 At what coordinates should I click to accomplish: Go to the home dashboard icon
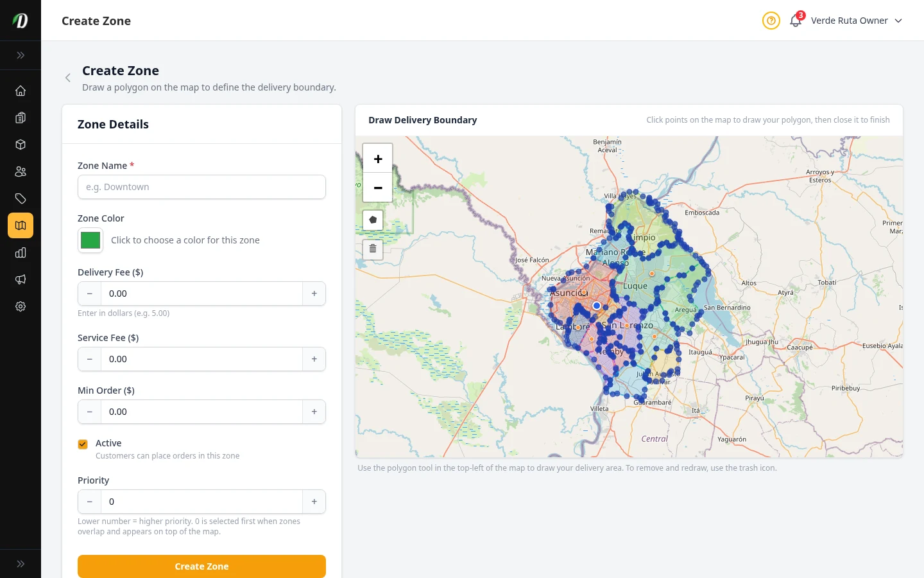tap(20, 91)
